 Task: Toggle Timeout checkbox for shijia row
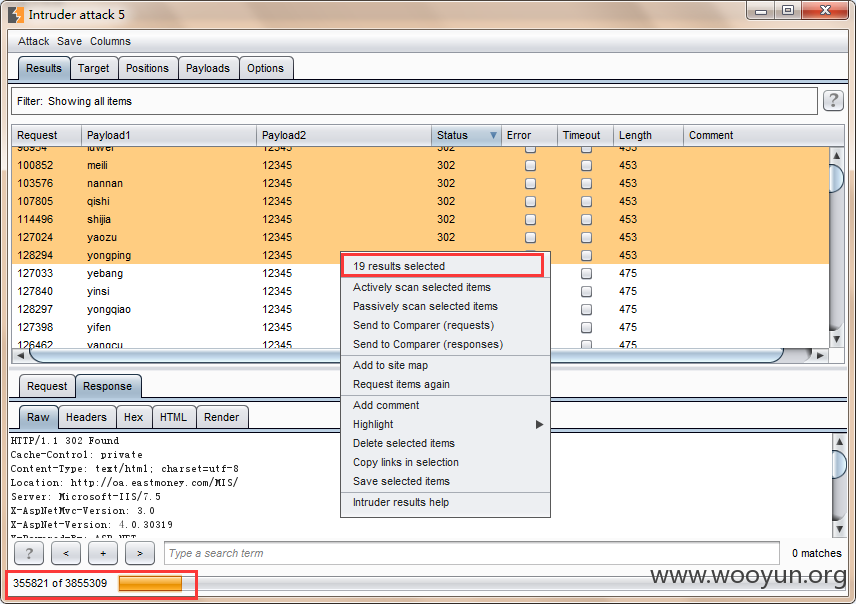point(586,220)
